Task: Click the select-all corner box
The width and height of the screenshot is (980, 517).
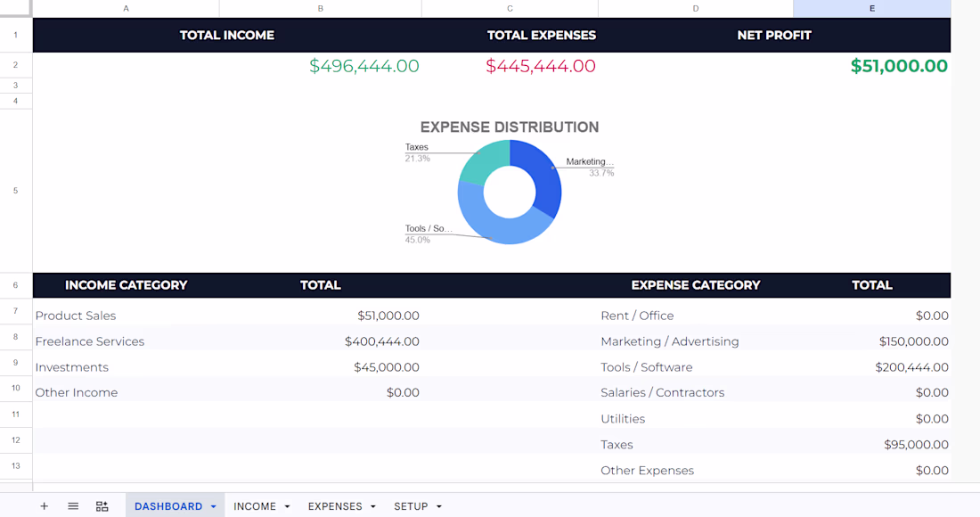Action: pos(16,8)
